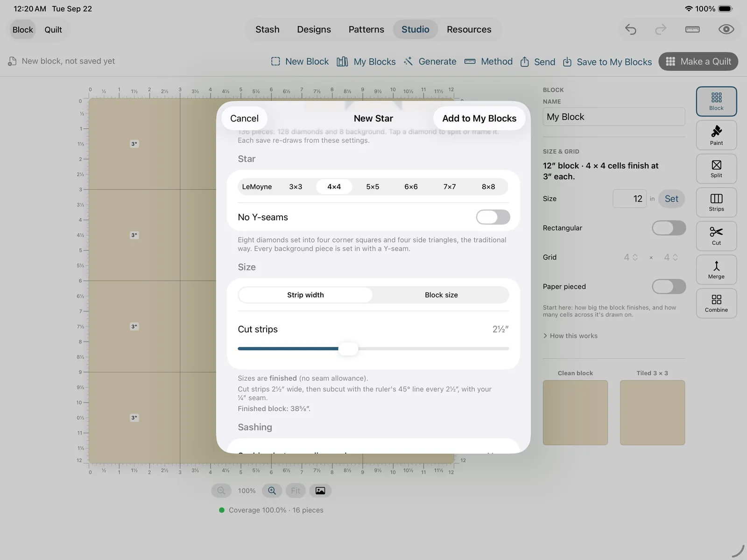The image size is (747, 560).
Task: Click the block Name input field
Action: point(613,117)
